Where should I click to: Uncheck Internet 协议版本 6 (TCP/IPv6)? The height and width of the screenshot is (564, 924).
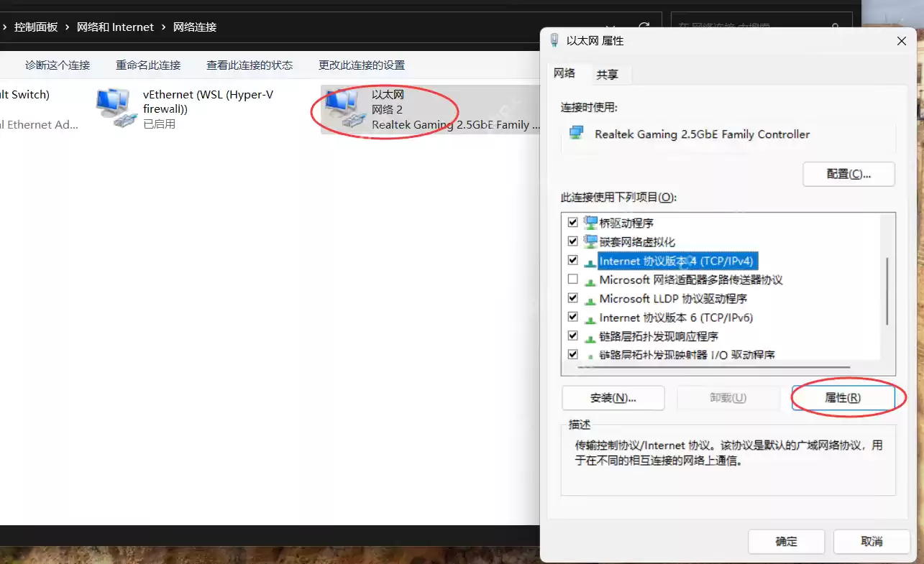point(573,316)
